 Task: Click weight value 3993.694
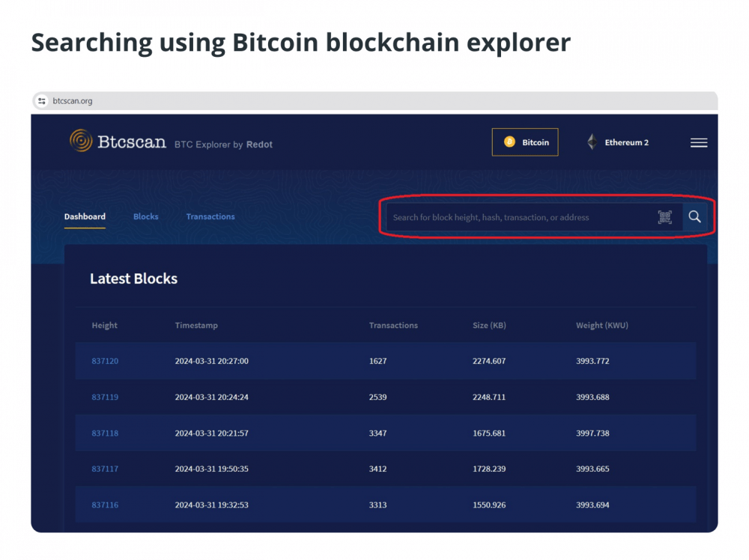pyautogui.click(x=592, y=505)
